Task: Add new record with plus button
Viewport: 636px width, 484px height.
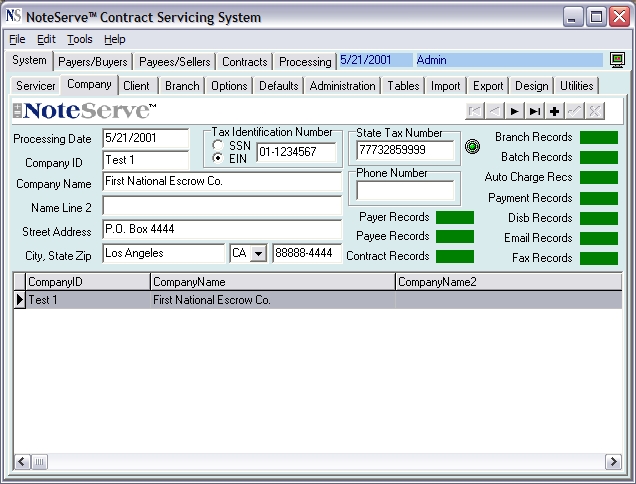Action: pos(554,111)
